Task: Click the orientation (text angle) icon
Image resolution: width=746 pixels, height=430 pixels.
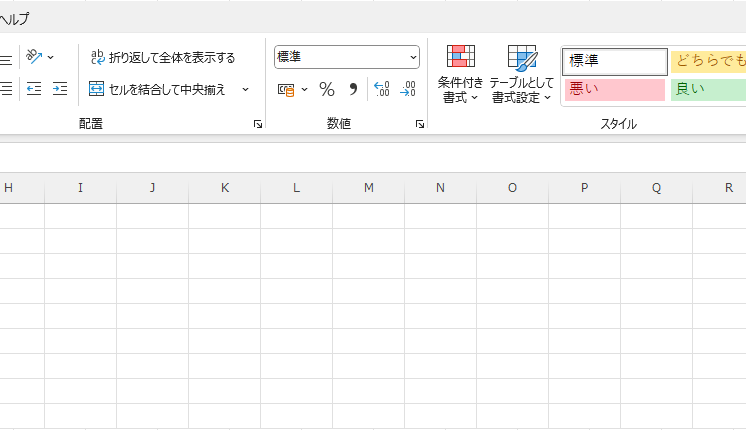Action: 35,57
